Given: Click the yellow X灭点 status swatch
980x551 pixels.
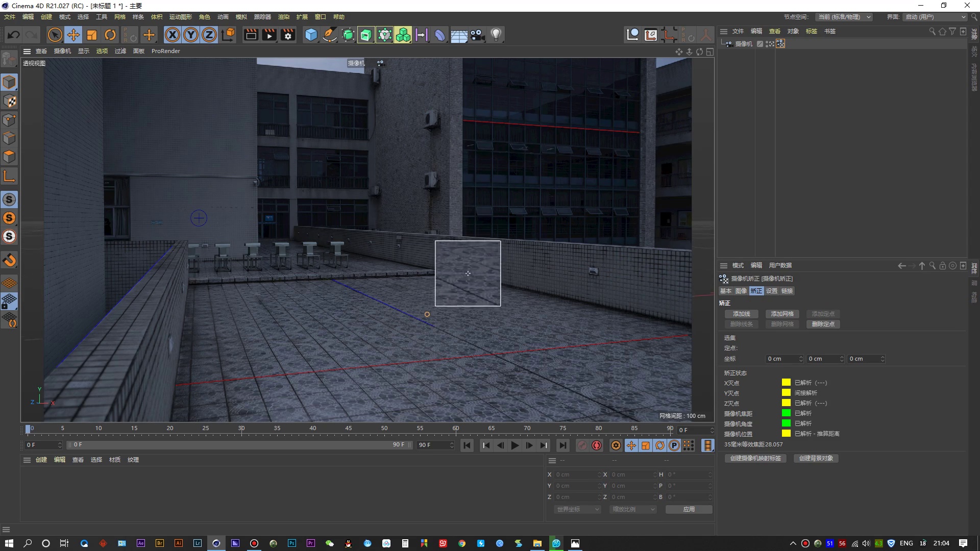Looking at the screenshot, I should click(x=786, y=383).
